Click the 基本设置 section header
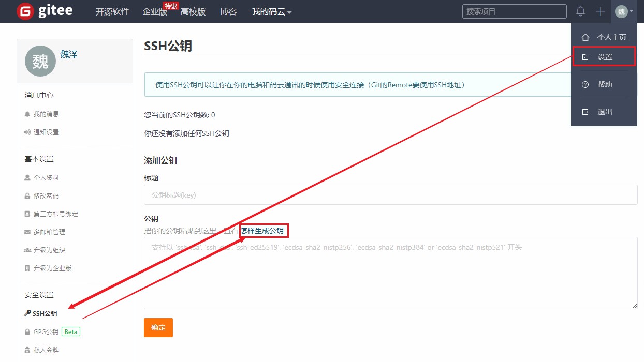The image size is (644, 362). pos(39,159)
